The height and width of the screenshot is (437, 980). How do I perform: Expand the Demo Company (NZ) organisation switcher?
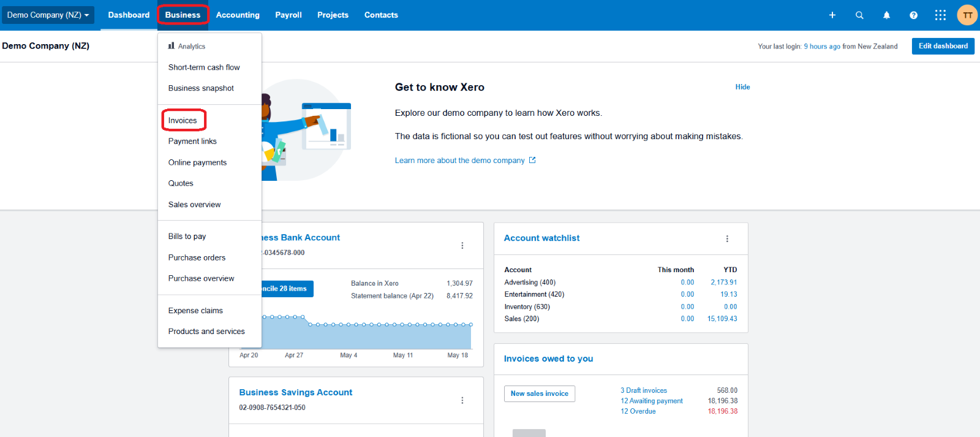[x=48, y=15]
